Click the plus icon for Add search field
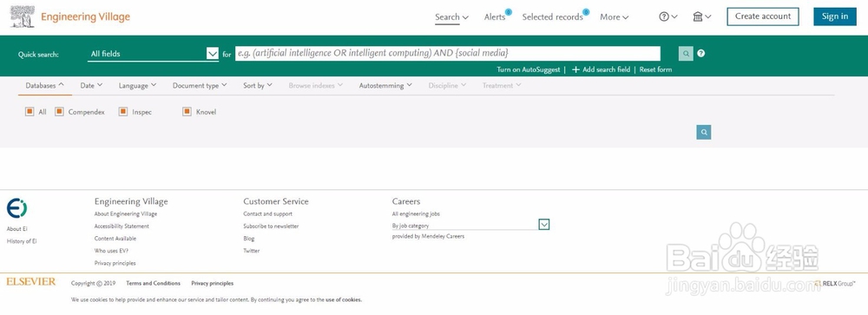The width and height of the screenshot is (868, 315). tap(575, 69)
